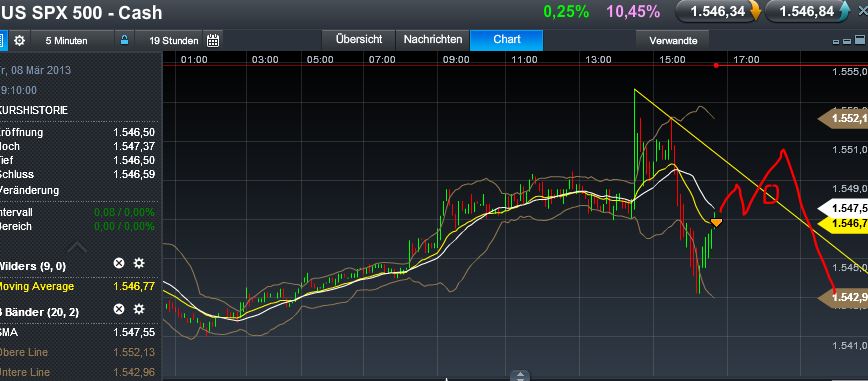The height and width of the screenshot is (381, 868).
Task: Click the KURSHISTORIE heading
Action: [34, 110]
